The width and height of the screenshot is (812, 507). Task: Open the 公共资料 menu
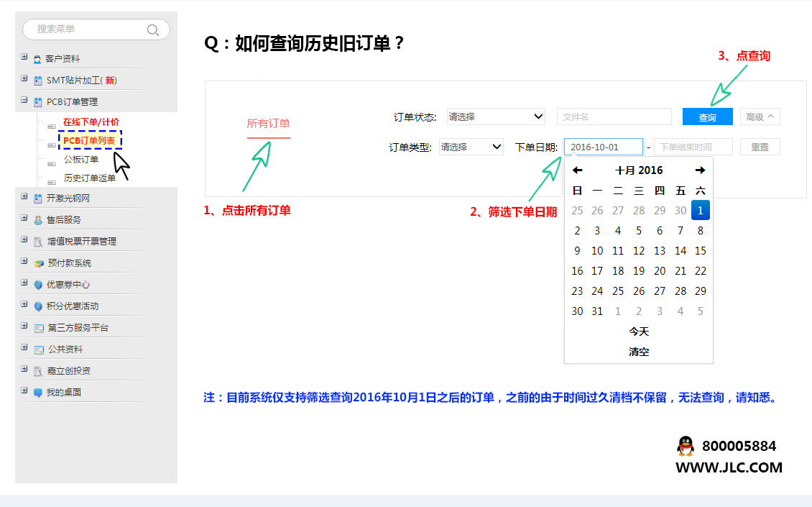tap(65, 350)
